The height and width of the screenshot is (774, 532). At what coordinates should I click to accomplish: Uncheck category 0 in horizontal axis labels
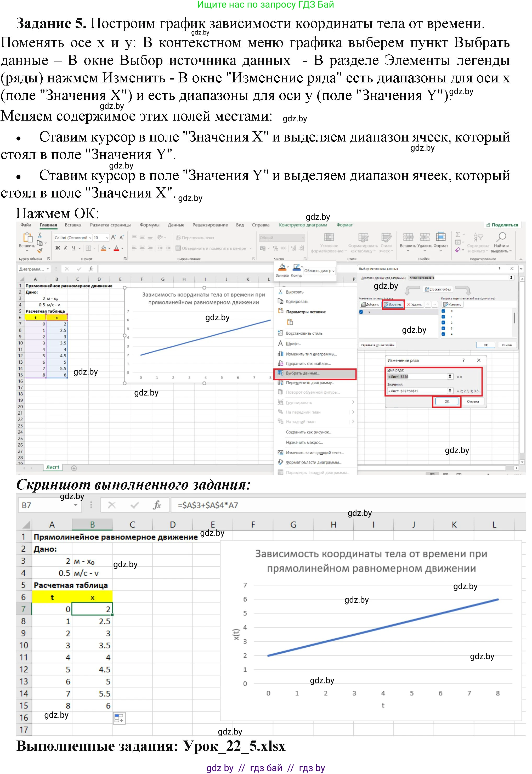(x=443, y=311)
